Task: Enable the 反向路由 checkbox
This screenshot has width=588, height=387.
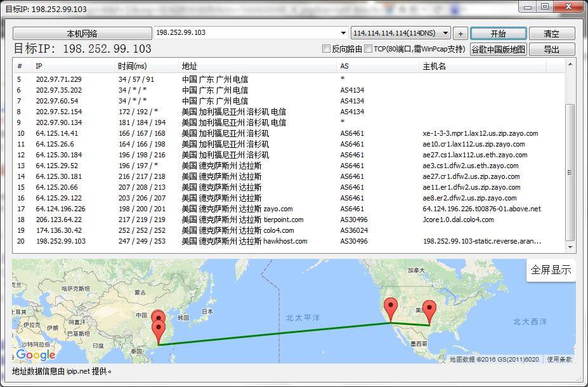Action: 327,49
